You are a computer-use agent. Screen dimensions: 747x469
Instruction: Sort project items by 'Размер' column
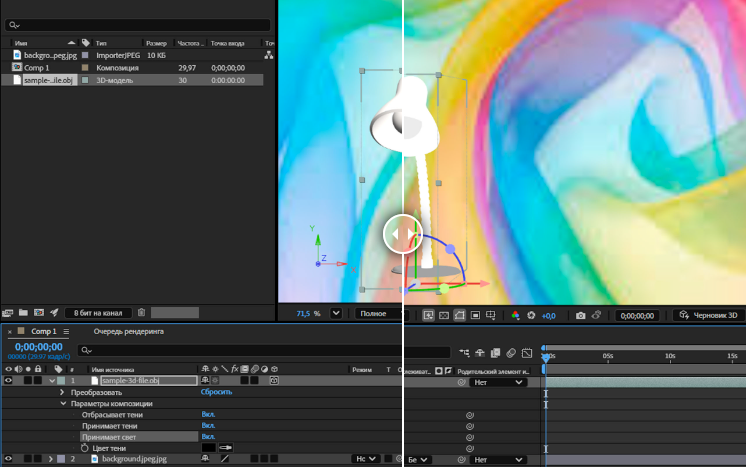[156, 43]
